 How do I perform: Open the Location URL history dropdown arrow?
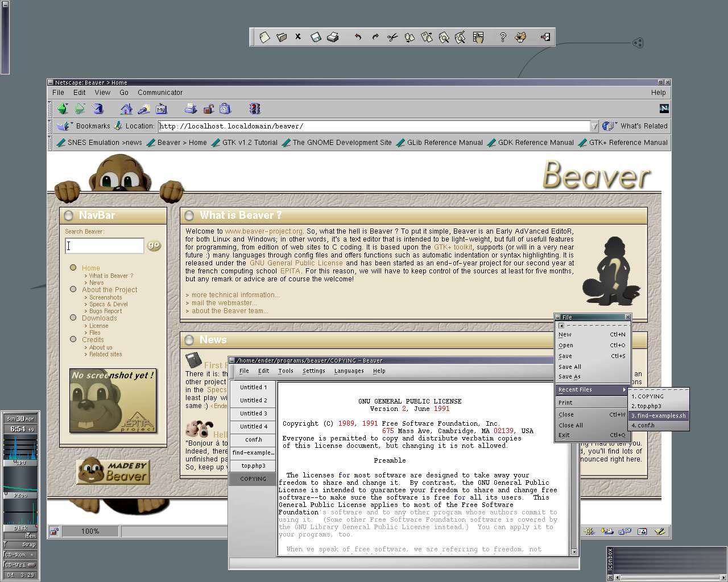tap(594, 126)
